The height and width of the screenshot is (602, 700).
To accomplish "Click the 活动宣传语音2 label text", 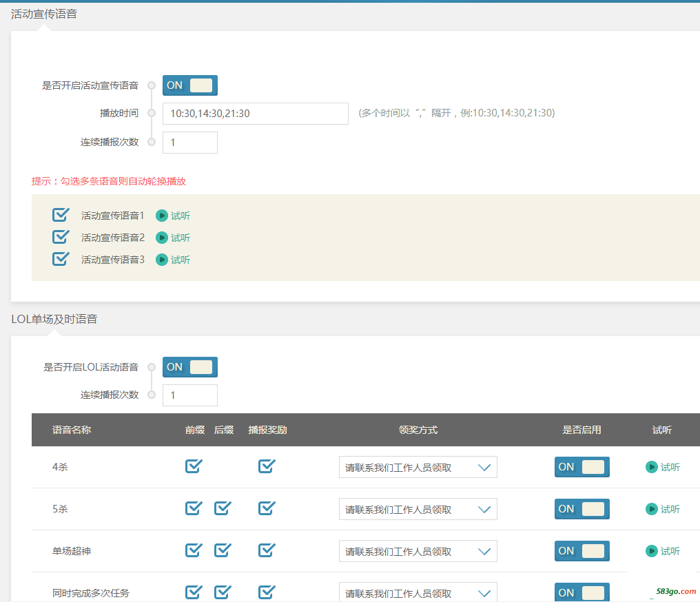I will coord(113,238).
